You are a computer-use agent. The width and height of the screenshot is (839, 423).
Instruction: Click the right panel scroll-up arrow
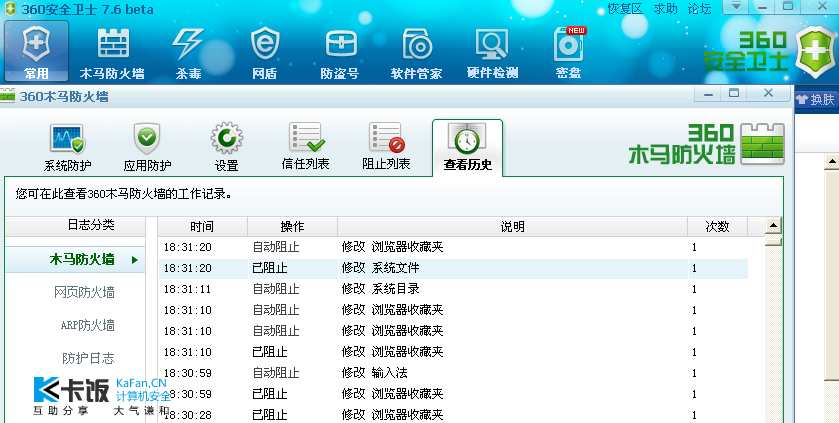[832, 161]
